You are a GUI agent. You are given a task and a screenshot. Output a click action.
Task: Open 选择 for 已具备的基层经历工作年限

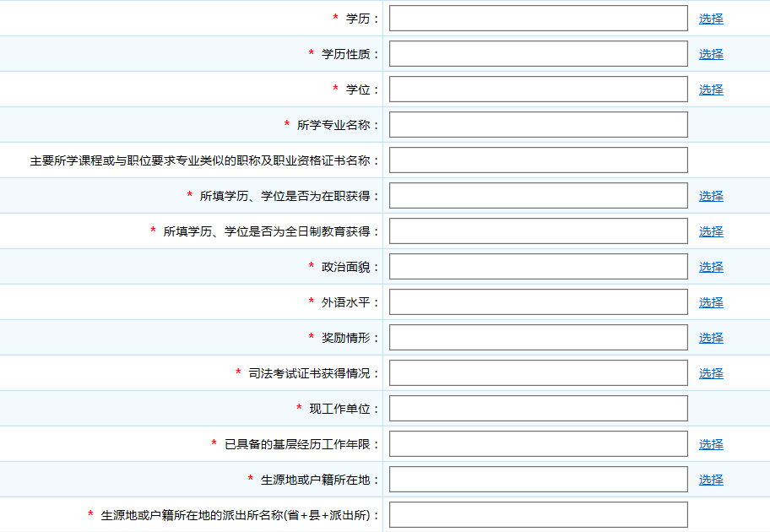pyautogui.click(x=712, y=443)
